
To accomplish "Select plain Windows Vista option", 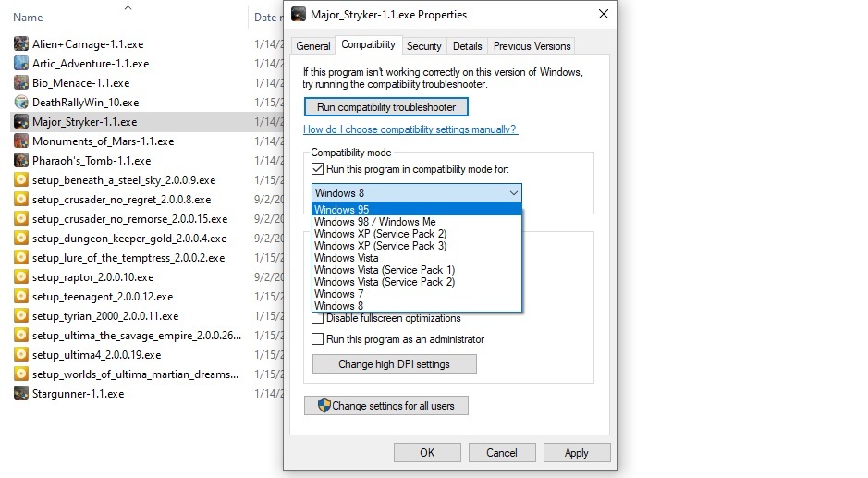I will (x=417, y=258).
